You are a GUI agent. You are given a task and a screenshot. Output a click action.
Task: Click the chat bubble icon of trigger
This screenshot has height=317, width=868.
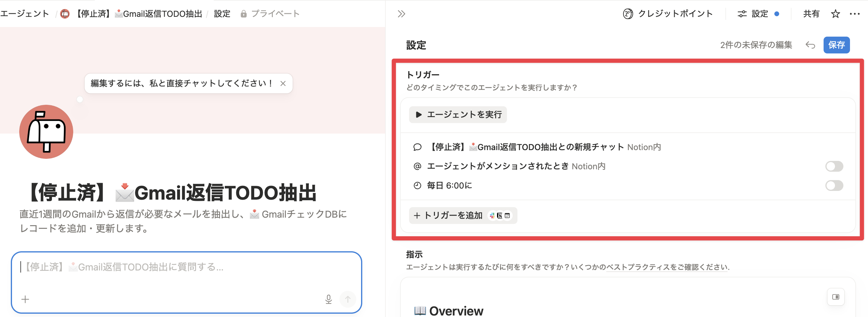coord(417,147)
